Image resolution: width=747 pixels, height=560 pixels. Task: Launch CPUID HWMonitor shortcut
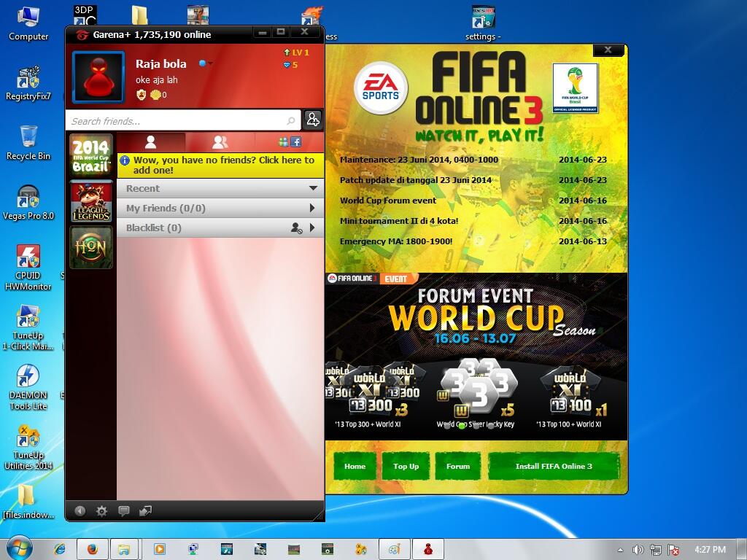28,268
